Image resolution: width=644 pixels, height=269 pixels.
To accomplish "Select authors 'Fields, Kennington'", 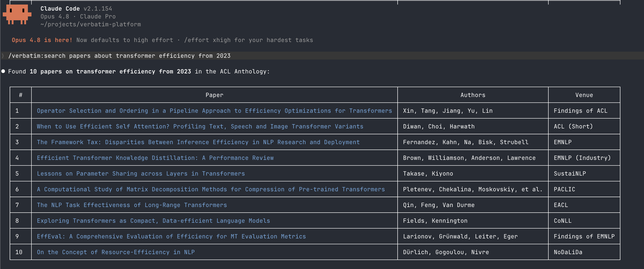I will pyautogui.click(x=435, y=221).
